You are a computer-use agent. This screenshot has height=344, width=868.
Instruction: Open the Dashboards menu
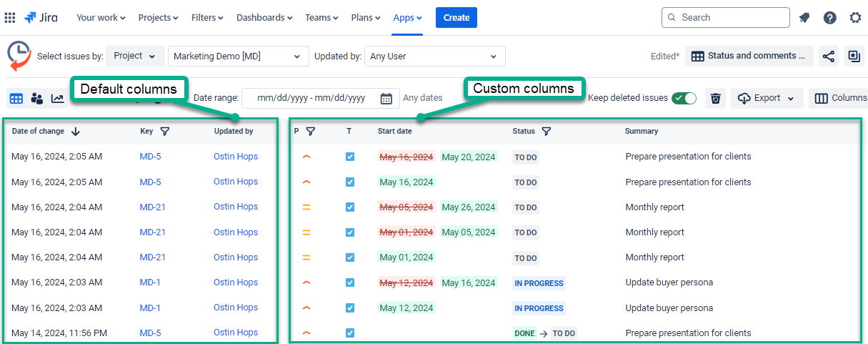click(264, 18)
